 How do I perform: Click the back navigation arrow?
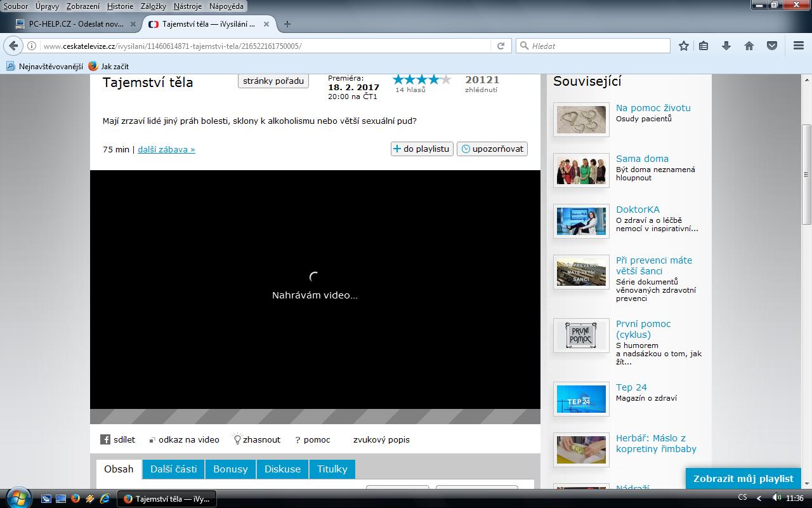tap(13, 46)
